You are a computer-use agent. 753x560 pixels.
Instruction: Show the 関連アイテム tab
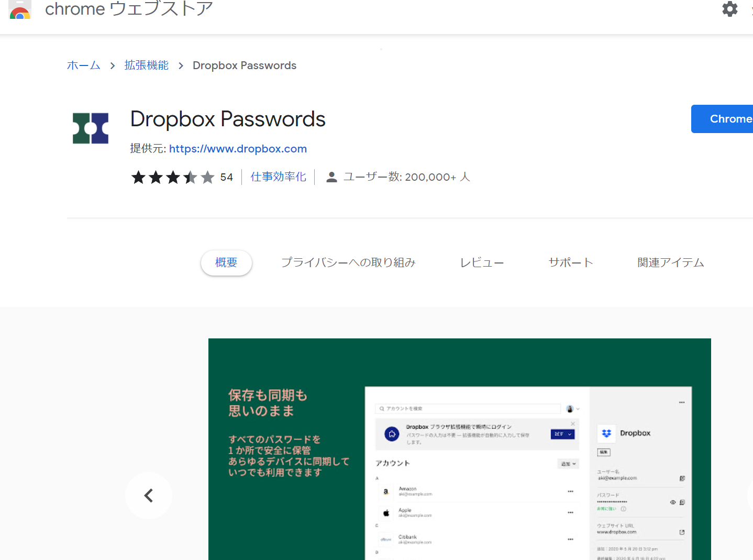pyautogui.click(x=670, y=262)
